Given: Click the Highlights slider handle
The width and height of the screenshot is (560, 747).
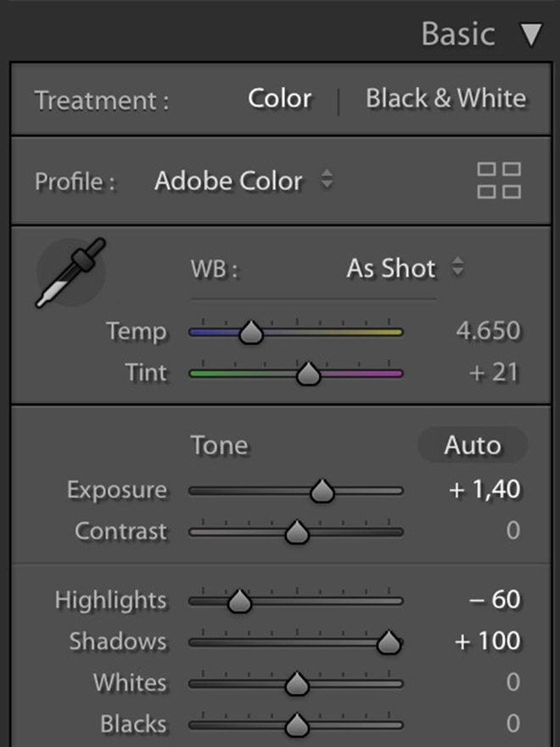Looking at the screenshot, I should click(240, 601).
